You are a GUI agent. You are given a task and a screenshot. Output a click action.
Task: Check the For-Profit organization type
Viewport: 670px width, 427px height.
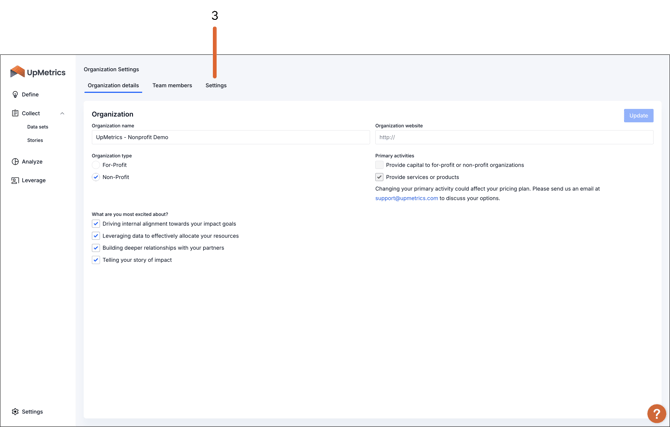coord(96,165)
